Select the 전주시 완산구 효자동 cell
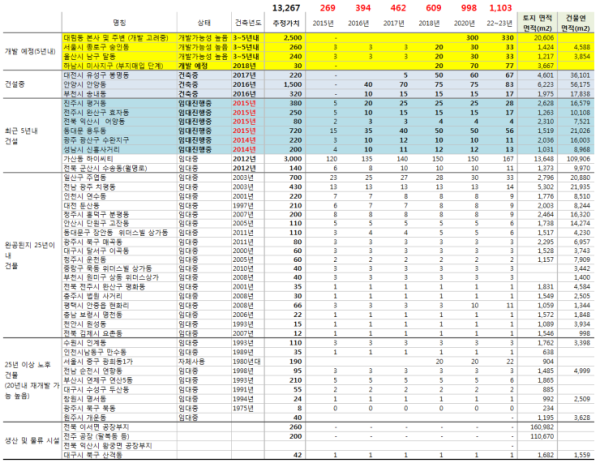Screen dimensions: 600x463 96,112
